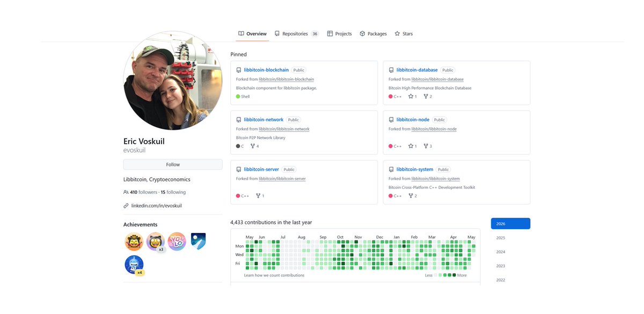Open the YOLO achievement badge
Screen dimensions: 644x314
click(x=177, y=242)
